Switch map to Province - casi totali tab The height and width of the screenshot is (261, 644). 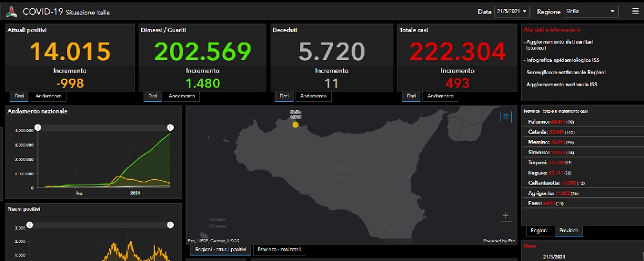point(278,249)
